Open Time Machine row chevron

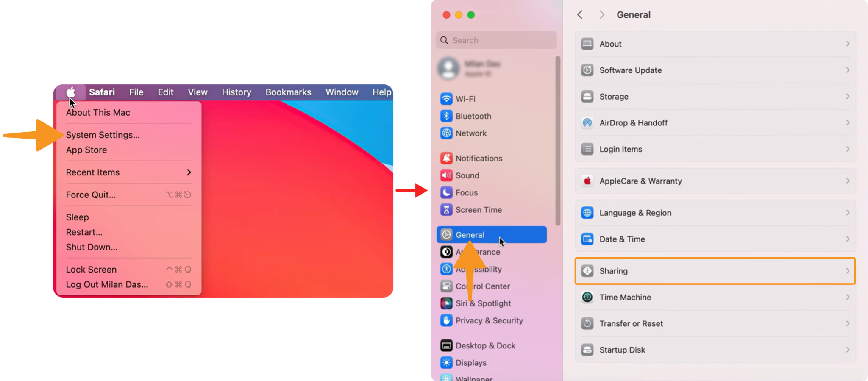[848, 297]
